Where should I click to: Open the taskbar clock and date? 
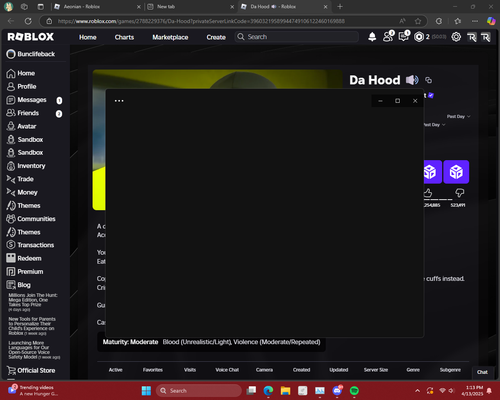[x=472, y=391]
